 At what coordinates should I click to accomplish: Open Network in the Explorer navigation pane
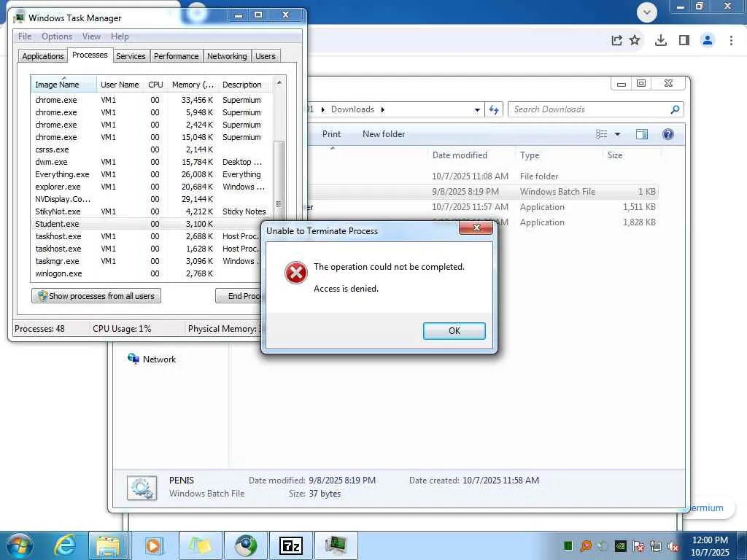[x=152, y=359]
